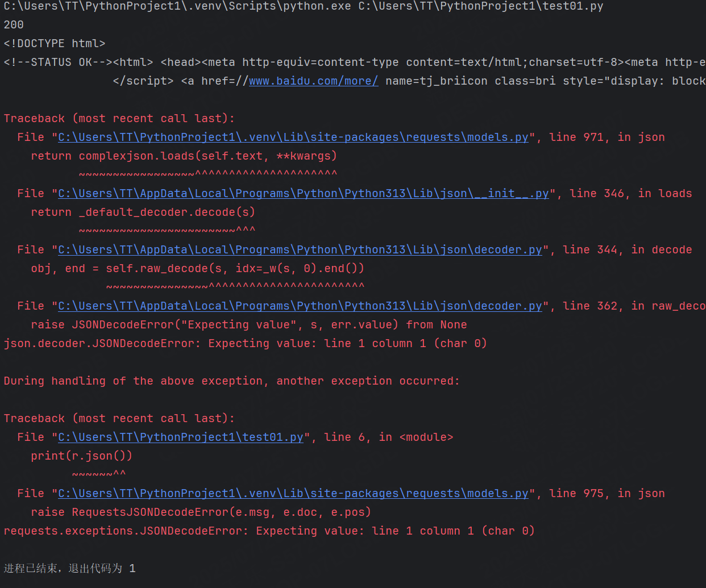
Task: Click the <!--STATUS OK--> output line
Action: click(x=354, y=62)
